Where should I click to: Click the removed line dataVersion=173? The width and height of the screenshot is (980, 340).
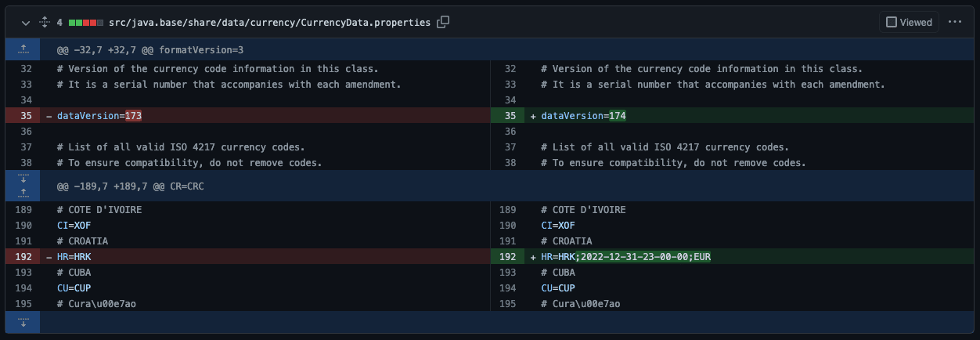pos(99,116)
